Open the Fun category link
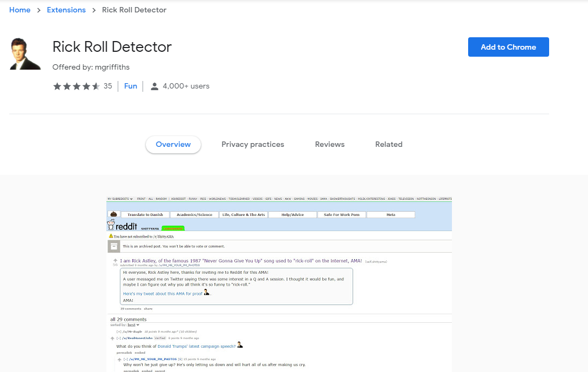Image resolution: width=588 pixels, height=372 pixels. pyautogui.click(x=131, y=86)
